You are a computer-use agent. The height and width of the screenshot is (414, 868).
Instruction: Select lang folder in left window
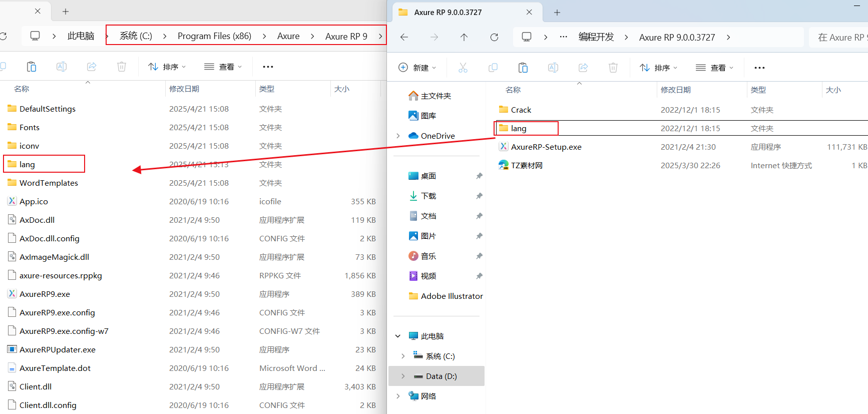click(x=21, y=164)
